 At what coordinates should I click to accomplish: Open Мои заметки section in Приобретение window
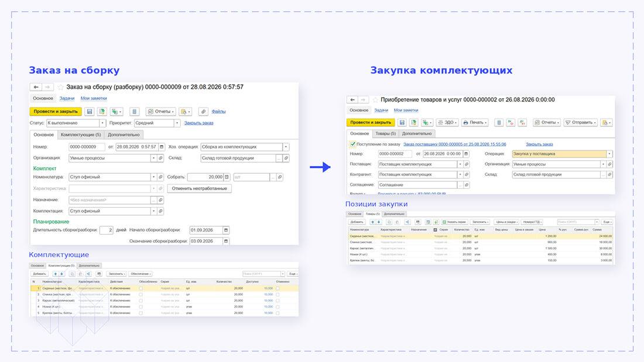coord(406,110)
